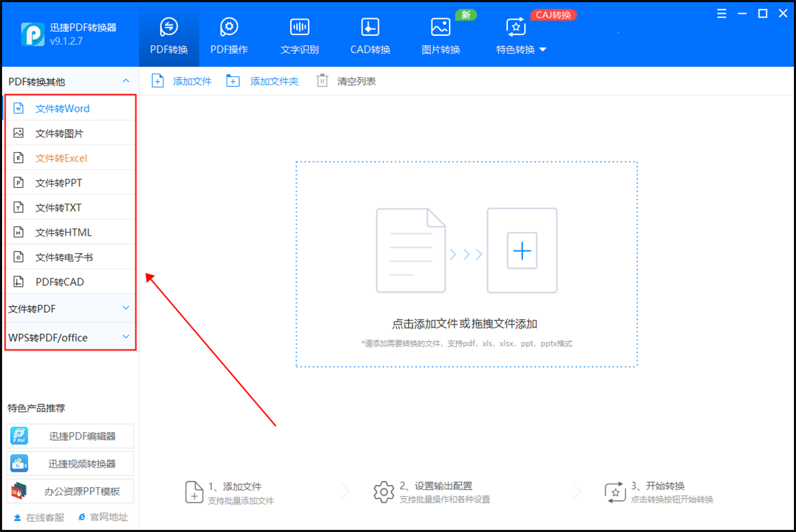Image resolution: width=796 pixels, height=532 pixels.
Task: Click the 在线客服 person icon
Action: pyautogui.click(x=18, y=517)
